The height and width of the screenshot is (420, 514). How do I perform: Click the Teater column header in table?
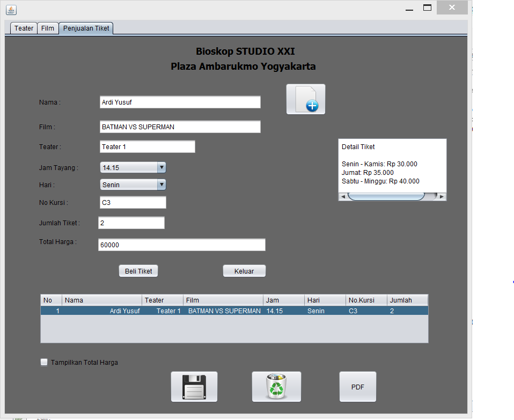(162, 300)
